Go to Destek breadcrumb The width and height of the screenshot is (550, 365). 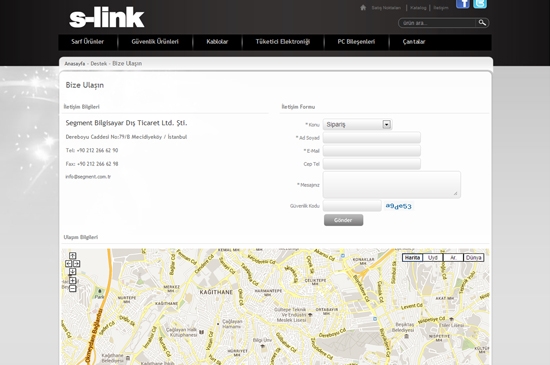click(99, 63)
